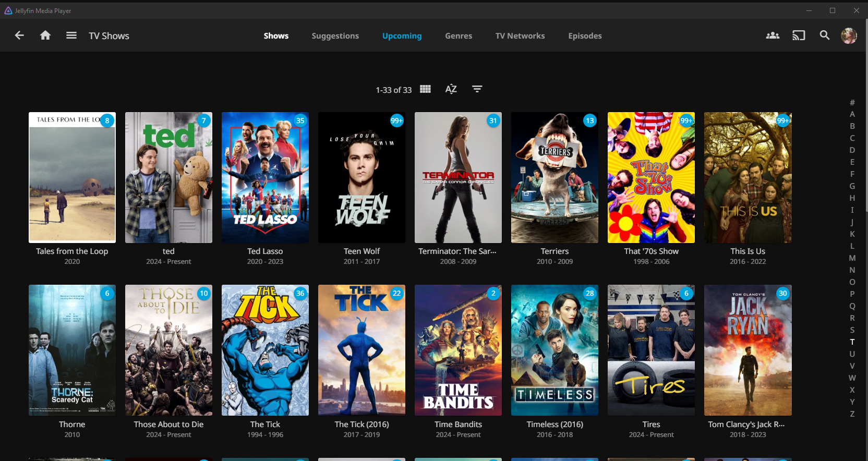This screenshot has height=461, width=868.
Task: Open the Home page icon
Action: tap(45, 35)
